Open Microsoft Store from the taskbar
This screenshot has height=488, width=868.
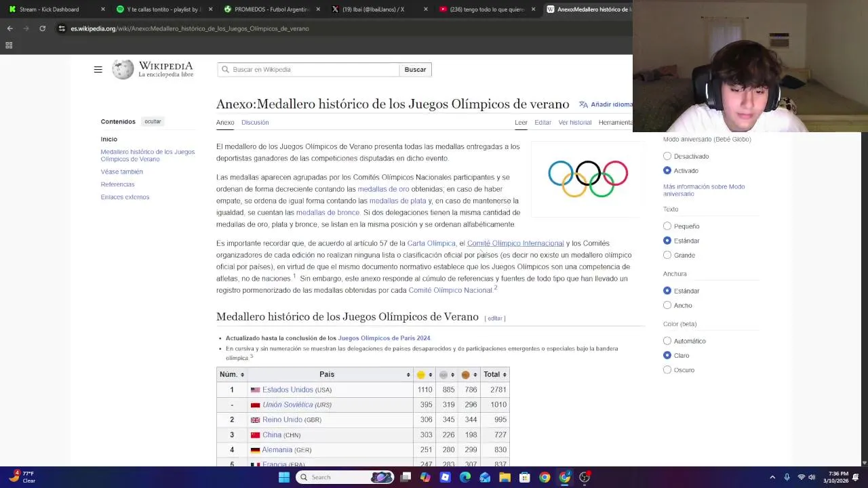click(x=524, y=477)
